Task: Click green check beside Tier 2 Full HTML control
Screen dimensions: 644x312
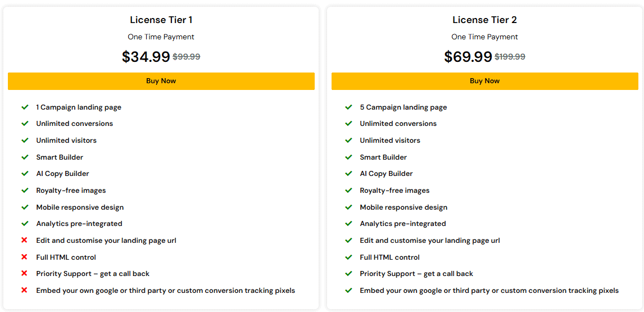Action: tap(349, 257)
